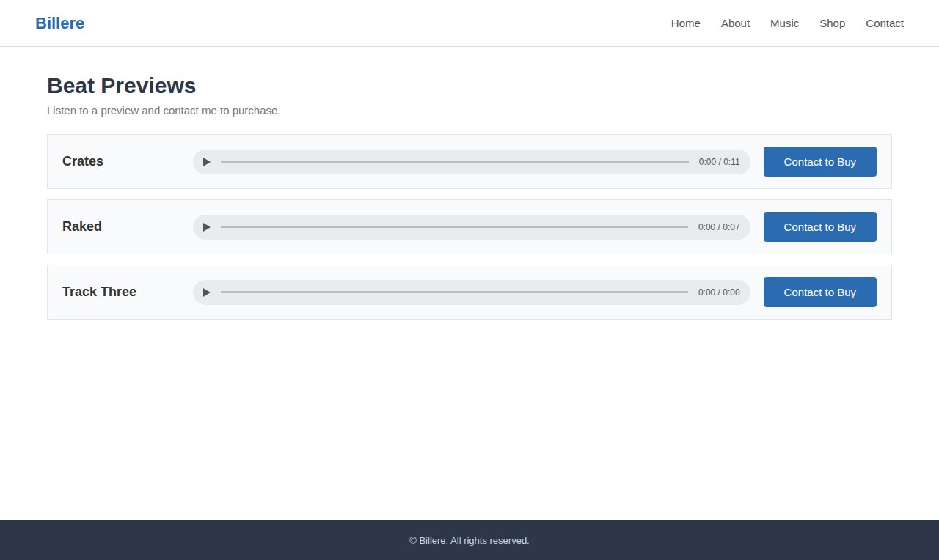Select the Crates track title

pyautogui.click(x=83, y=161)
